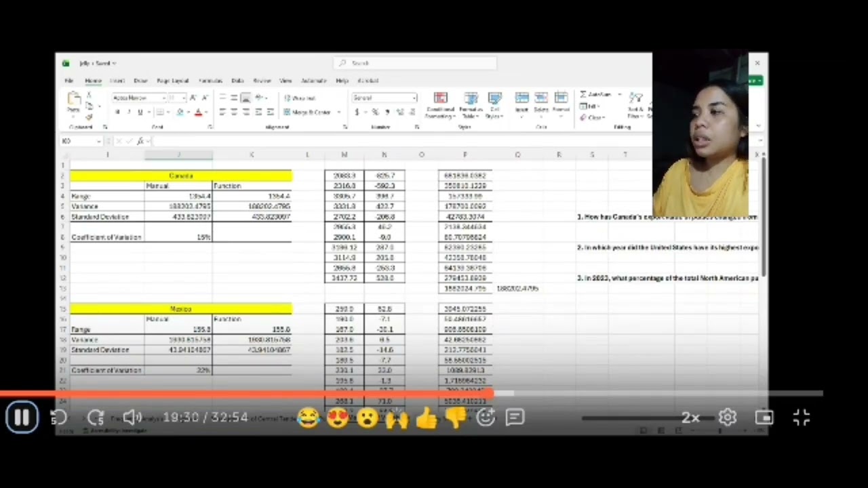868x488 pixels.
Task: Open the Automate ribbon tab
Action: pos(314,81)
